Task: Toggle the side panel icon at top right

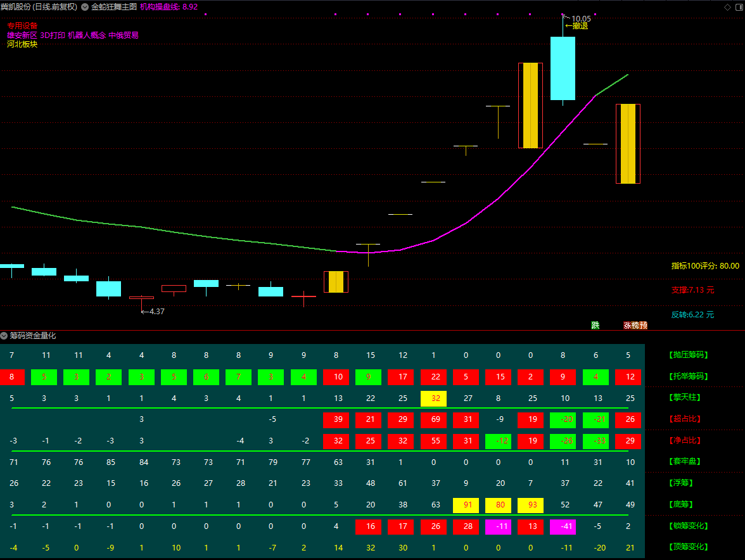Action: click(739, 7)
